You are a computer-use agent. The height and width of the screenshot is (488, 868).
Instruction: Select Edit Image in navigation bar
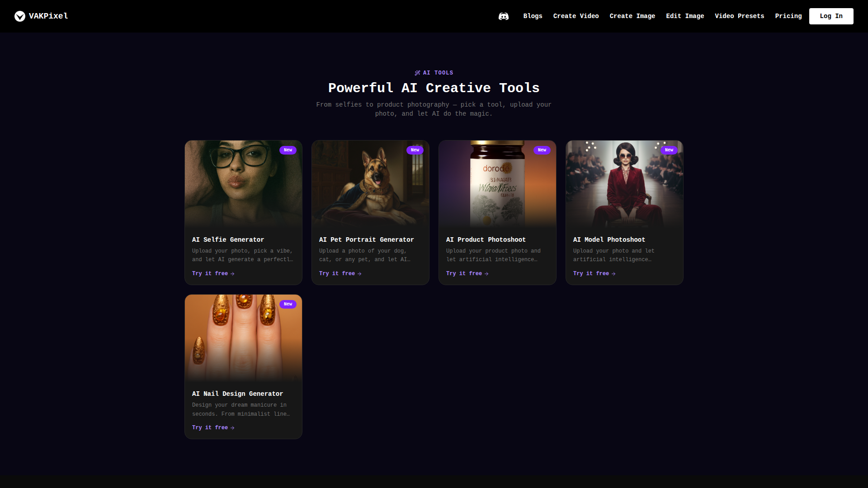tap(684, 16)
